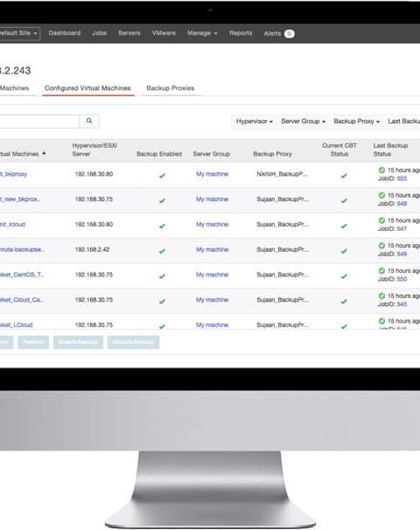The height and width of the screenshot is (530, 420).
Task: Select Sujaan_BackupPr... in the nt_lcloud row
Action: [x=283, y=225]
